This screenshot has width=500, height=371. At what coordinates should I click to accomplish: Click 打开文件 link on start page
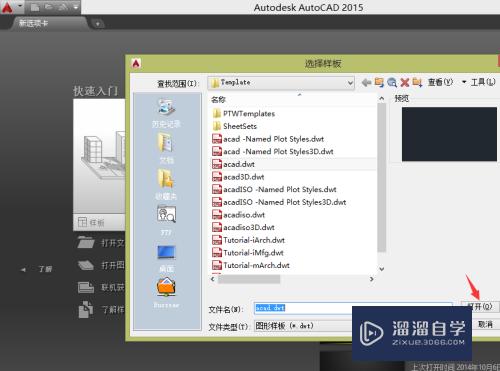(101, 243)
